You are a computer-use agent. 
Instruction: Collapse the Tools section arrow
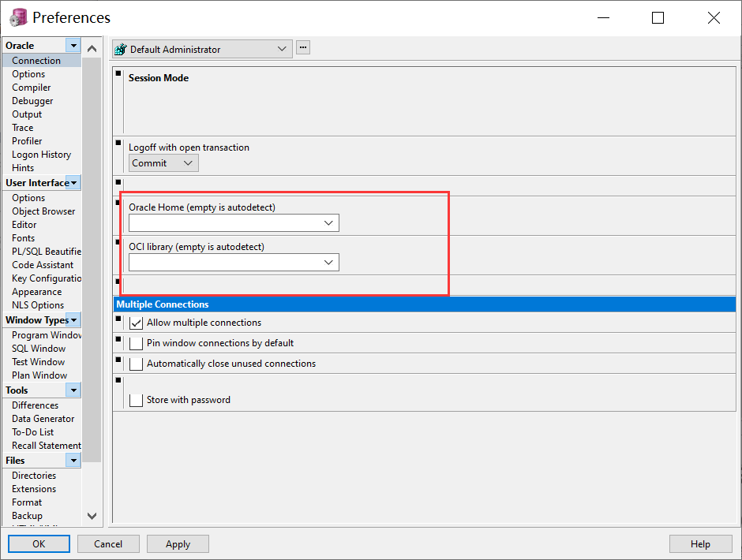[73, 390]
